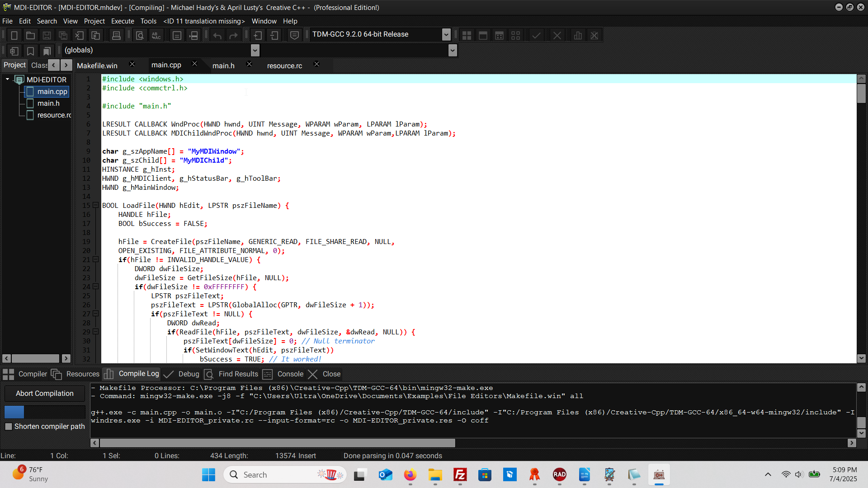
Task: Open FileZilla from the taskbar
Action: click(460, 475)
